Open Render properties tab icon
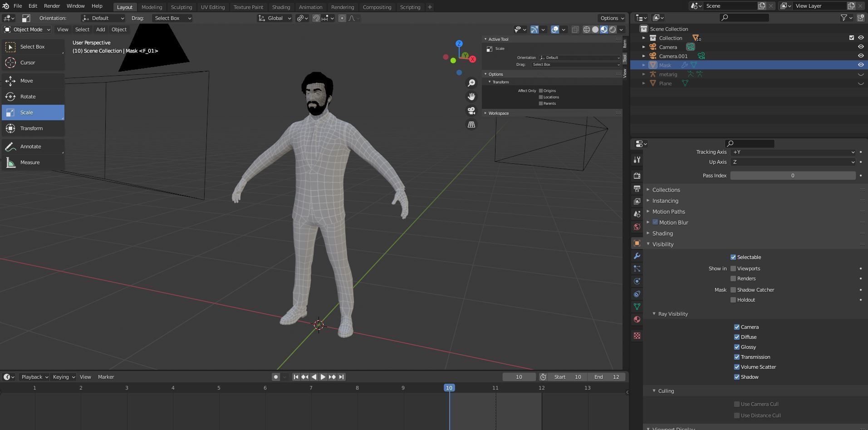Screen dimensions: 868x430 [637, 176]
